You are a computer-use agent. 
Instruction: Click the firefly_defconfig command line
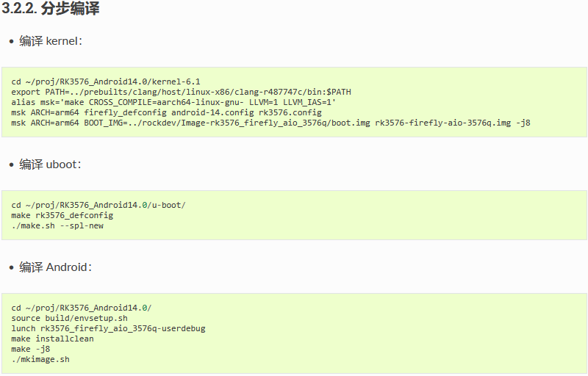tap(167, 112)
